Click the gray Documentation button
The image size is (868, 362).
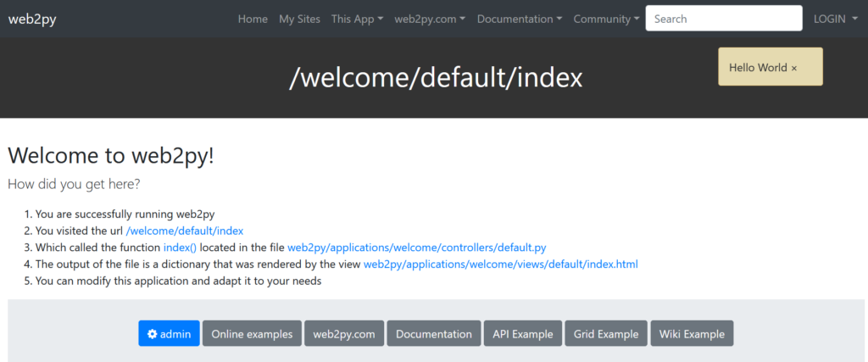433,333
